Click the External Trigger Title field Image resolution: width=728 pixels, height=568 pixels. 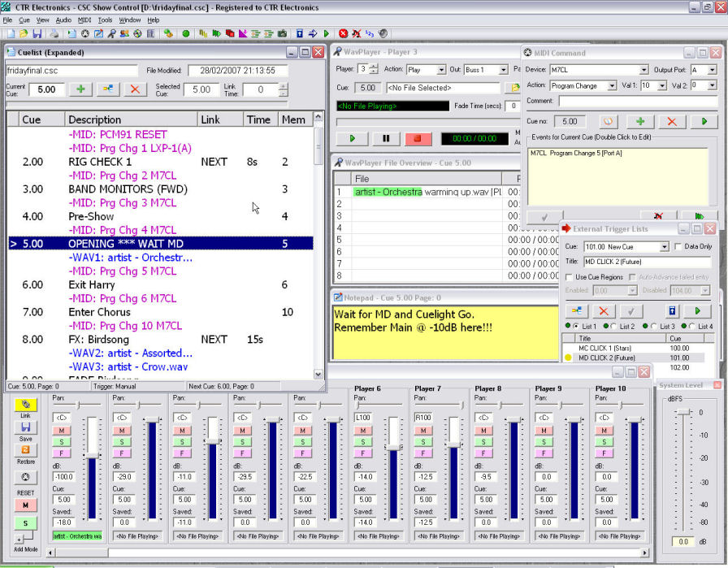coord(648,262)
